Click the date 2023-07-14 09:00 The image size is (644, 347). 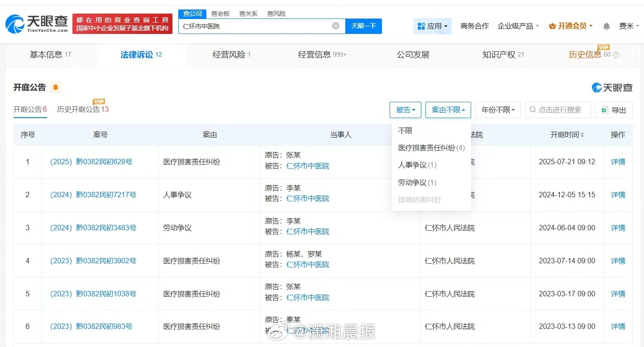coord(567,261)
